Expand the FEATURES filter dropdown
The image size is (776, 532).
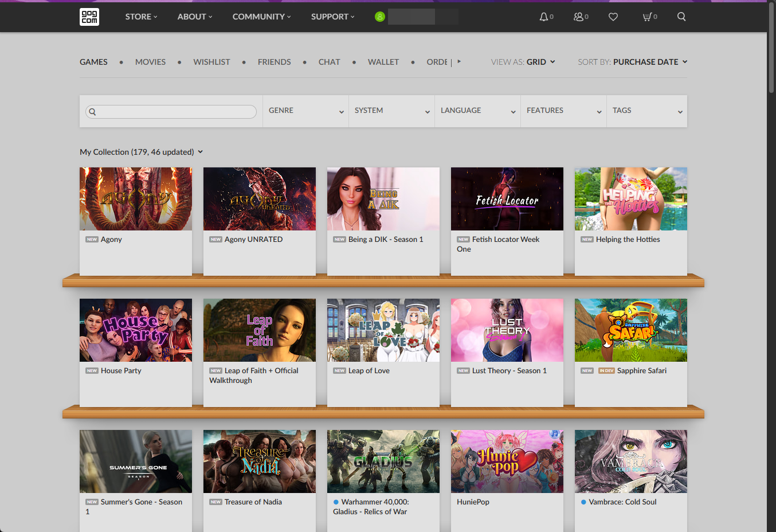click(563, 111)
